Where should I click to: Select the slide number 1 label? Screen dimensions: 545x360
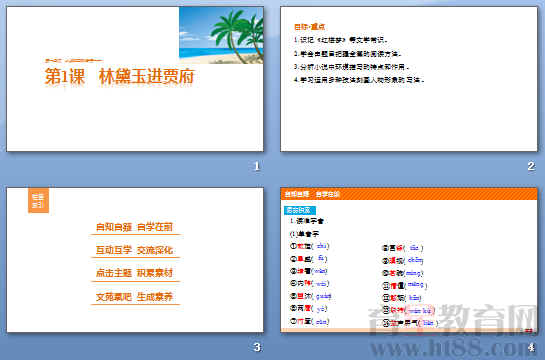point(257,166)
